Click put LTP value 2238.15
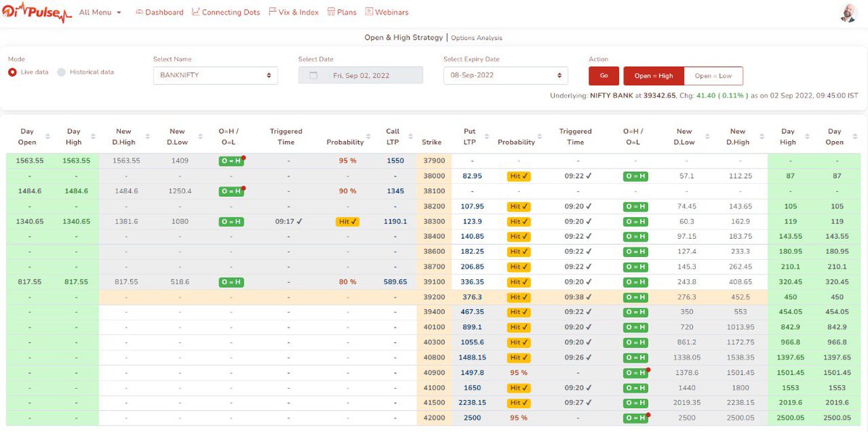Screen dimensions: 868x432 click(x=472, y=403)
